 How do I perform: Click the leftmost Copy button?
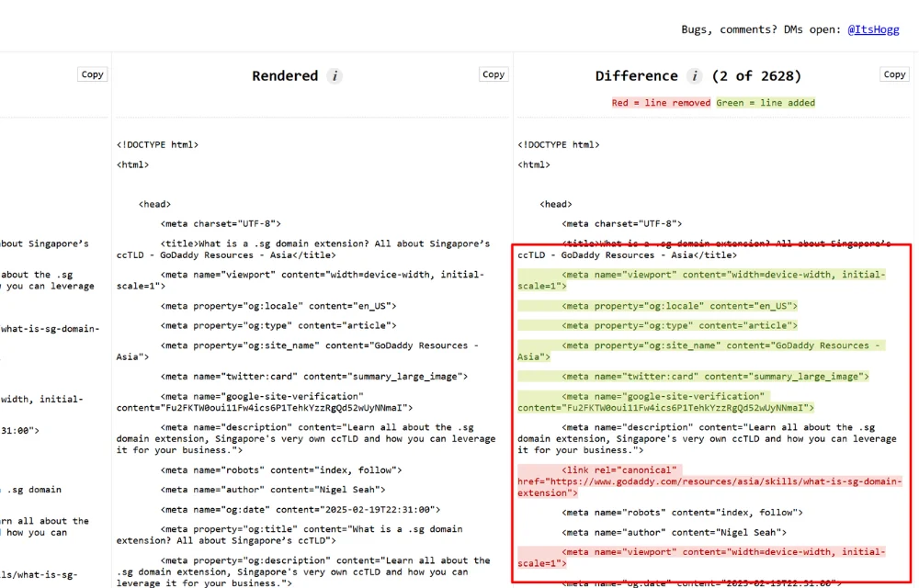(x=92, y=74)
